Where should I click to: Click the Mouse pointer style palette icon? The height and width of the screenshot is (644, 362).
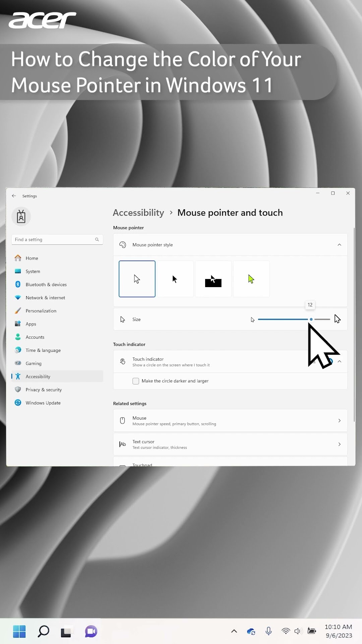pyautogui.click(x=123, y=245)
